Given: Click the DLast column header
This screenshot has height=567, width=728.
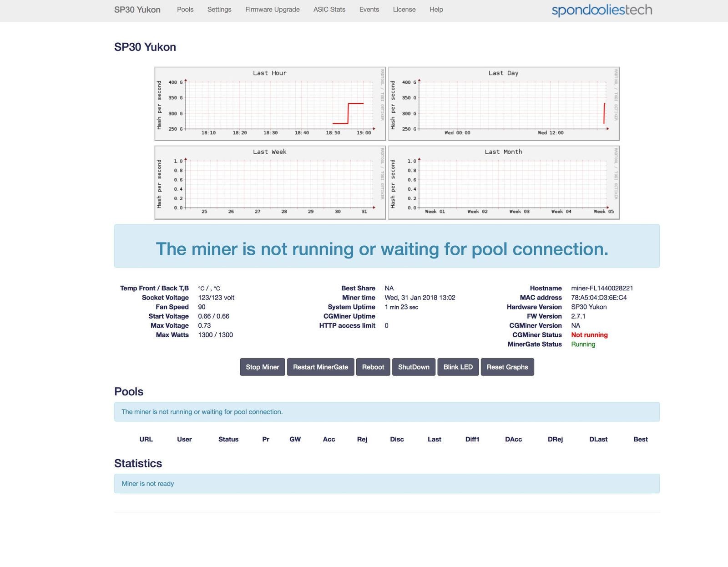Looking at the screenshot, I should pos(598,439).
